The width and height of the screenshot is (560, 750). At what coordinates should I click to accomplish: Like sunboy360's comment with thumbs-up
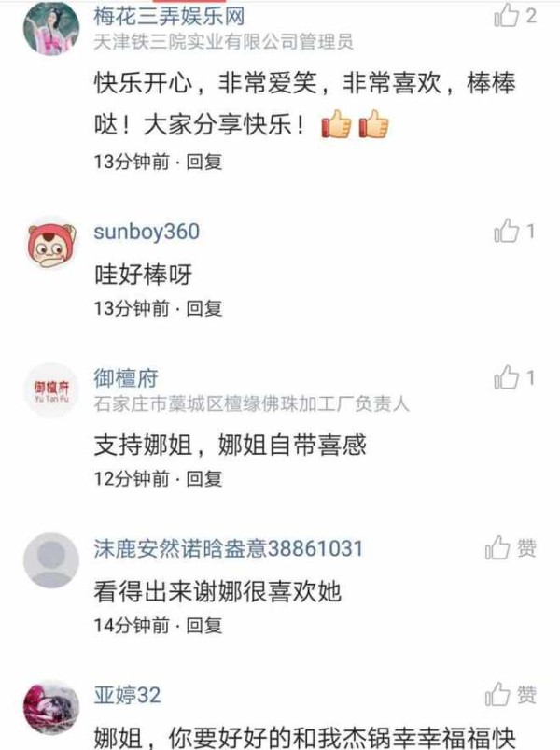507,232
